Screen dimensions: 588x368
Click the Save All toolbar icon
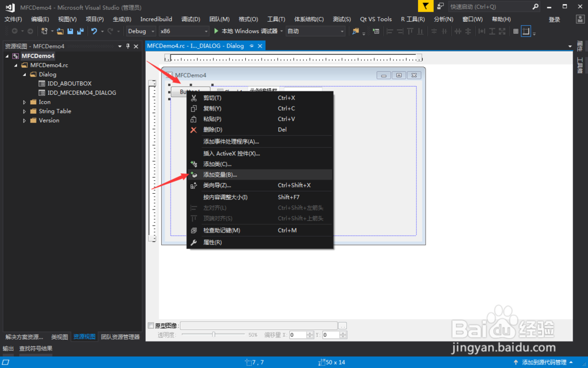tap(80, 31)
